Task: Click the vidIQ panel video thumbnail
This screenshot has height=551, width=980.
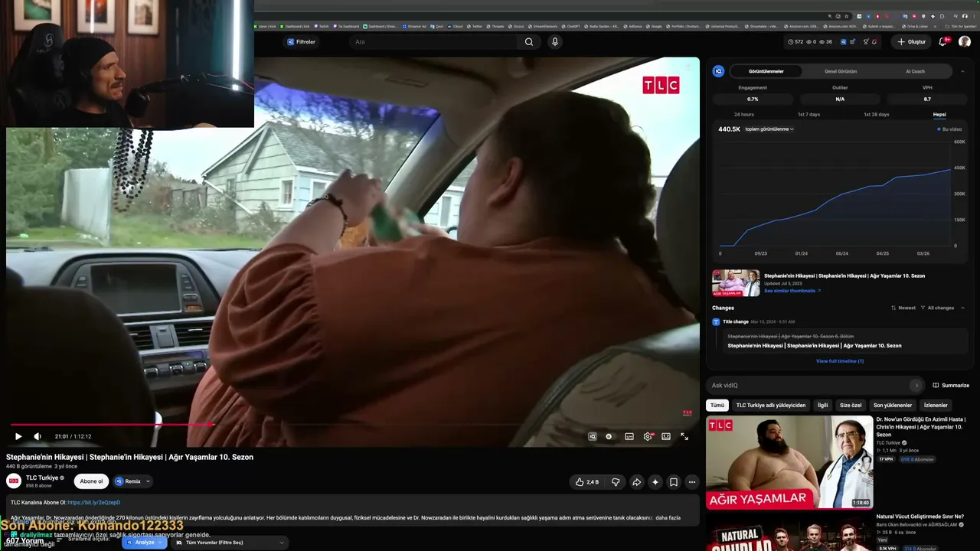Action: (736, 283)
